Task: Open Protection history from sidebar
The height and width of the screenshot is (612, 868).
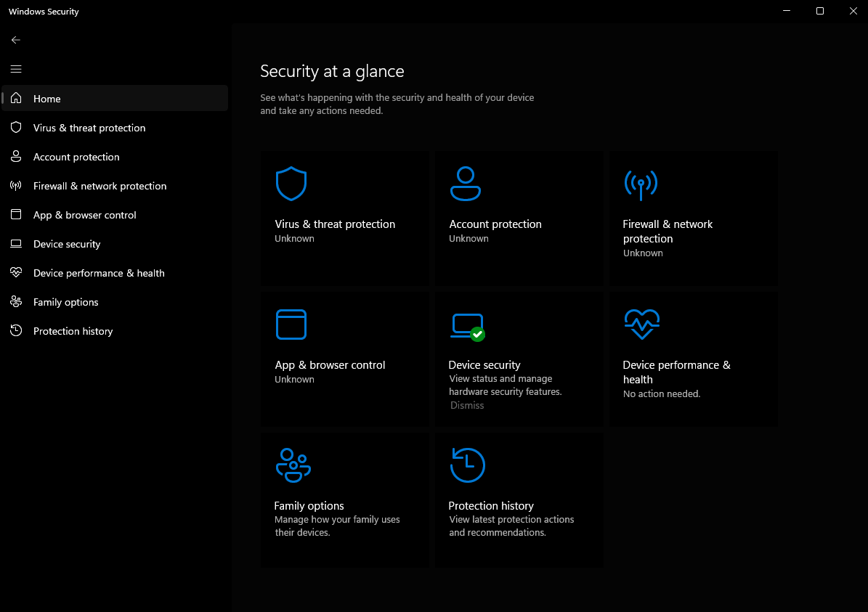Action: [x=115, y=331]
